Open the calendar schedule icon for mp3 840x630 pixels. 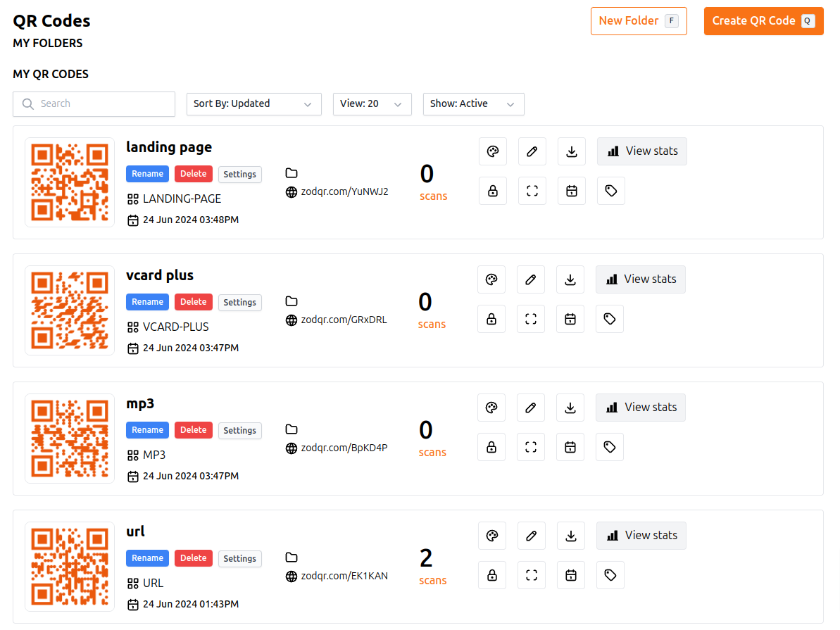pos(570,447)
